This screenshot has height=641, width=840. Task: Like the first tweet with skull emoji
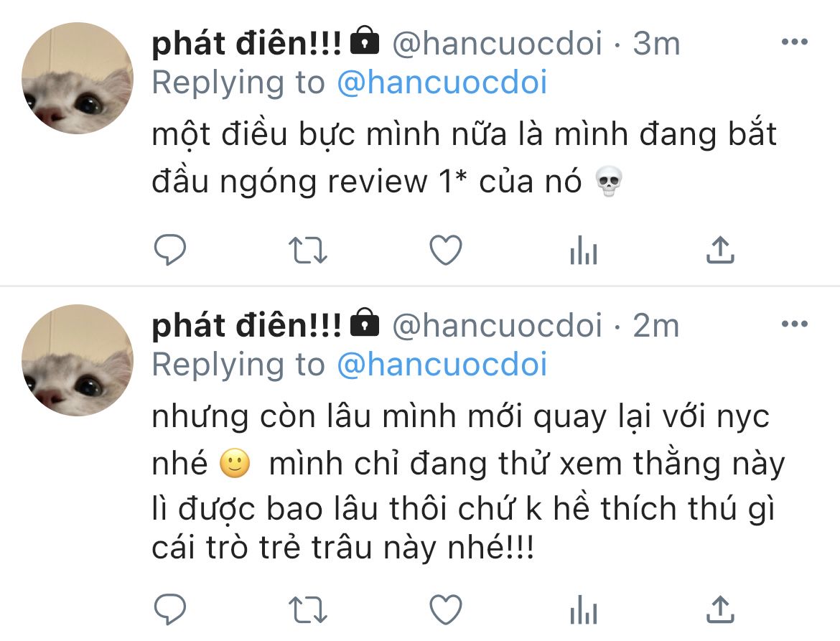[x=446, y=250]
